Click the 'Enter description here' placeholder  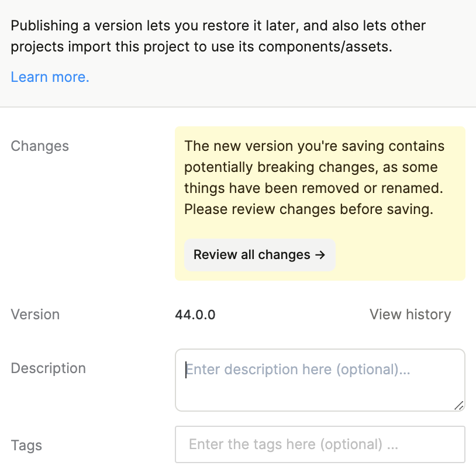click(x=298, y=370)
